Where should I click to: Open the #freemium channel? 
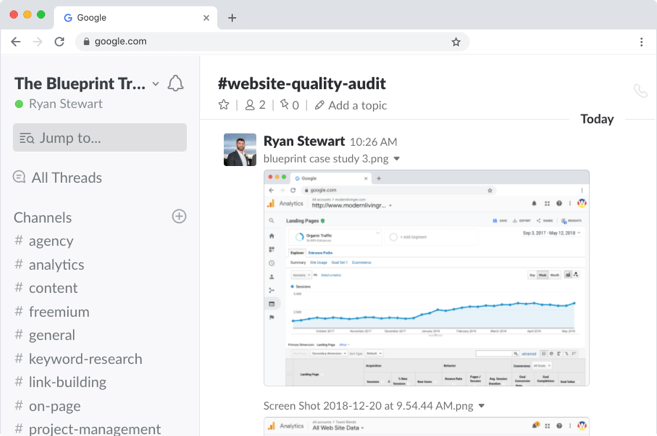click(52, 312)
